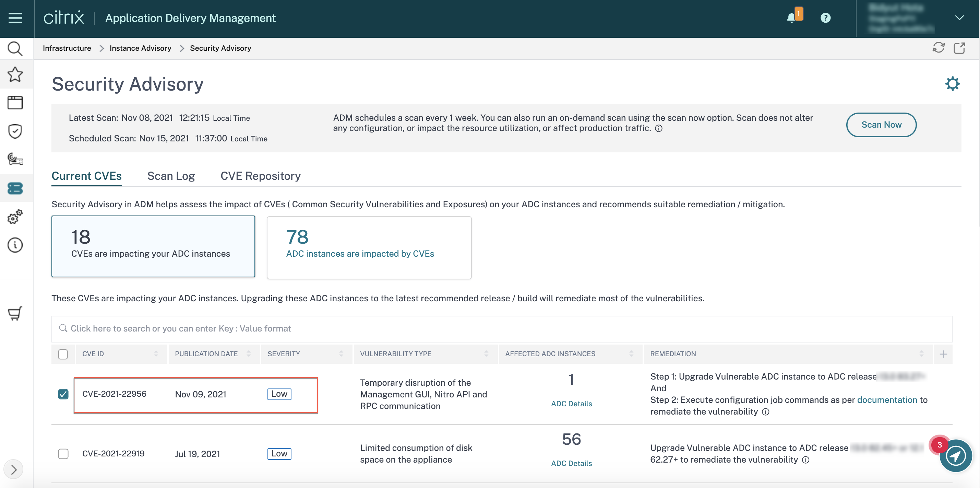Go to Instance Advisory breadcrumb
This screenshot has height=488, width=980.
140,48
